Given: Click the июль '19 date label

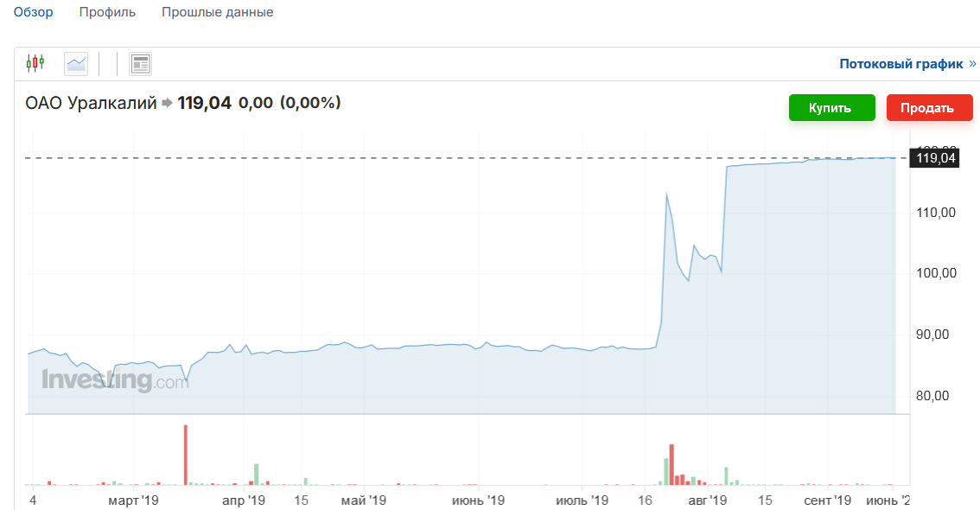Looking at the screenshot, I should (582, 500).
